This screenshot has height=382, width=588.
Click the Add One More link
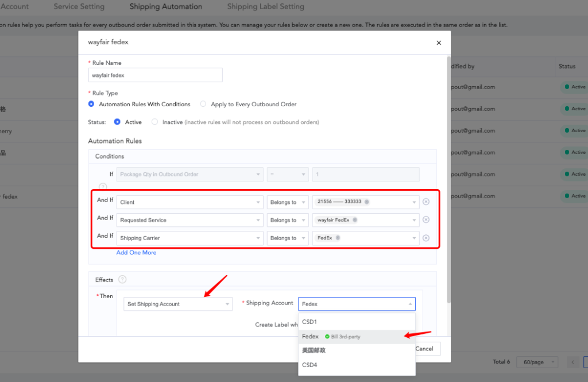coord(136,252)
